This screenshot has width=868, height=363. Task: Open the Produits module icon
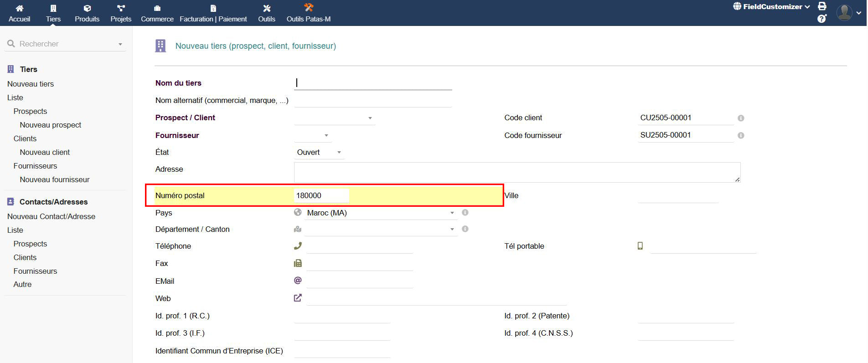87,8
